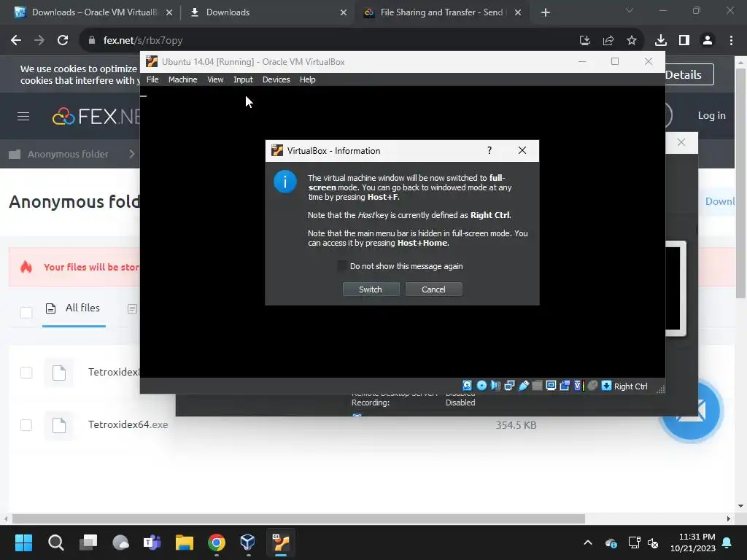Click audio icon in VM status bar

495,386
